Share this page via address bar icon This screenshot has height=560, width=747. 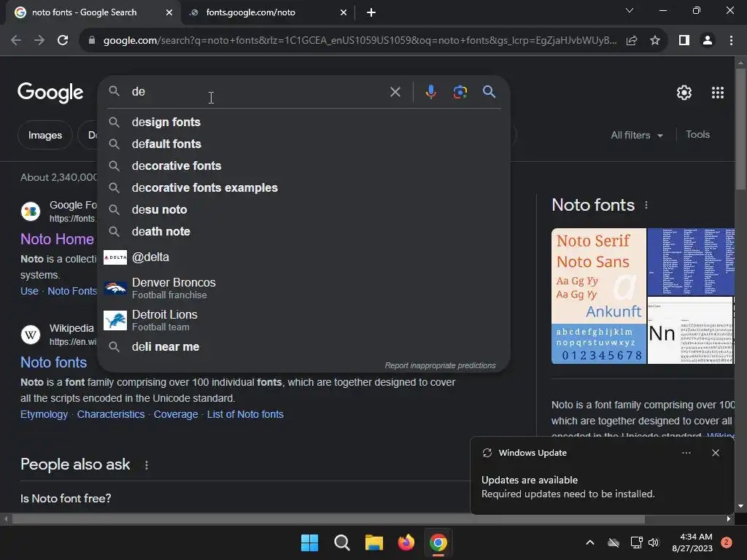(x=632, y=41)
